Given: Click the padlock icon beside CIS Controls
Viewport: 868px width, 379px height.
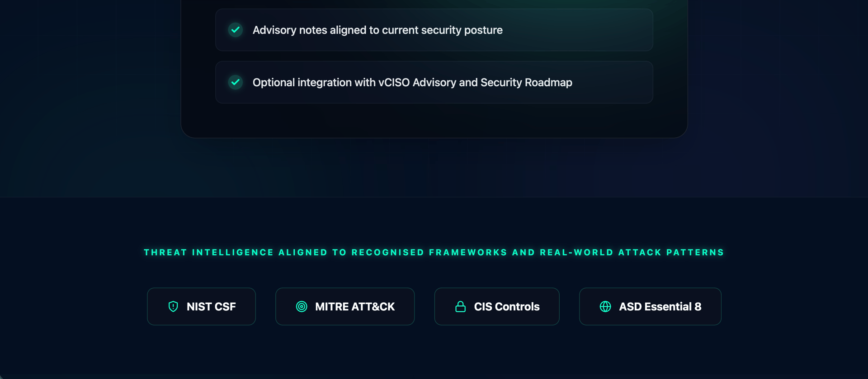Looking at the screenshot, I should coord(460,307).
